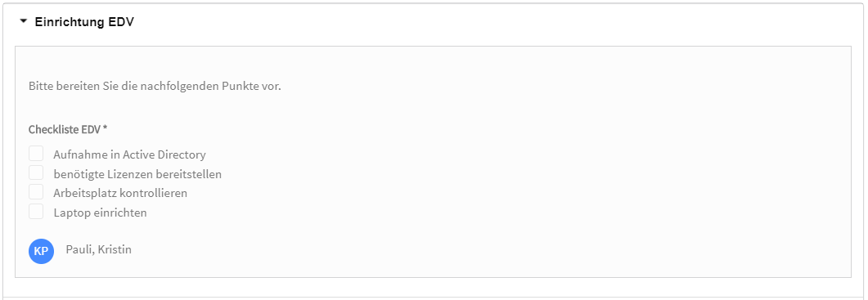Viewport: 868px width, 300px height.
Task: Collapse the Einrichtung EDV section triangle
Action: (23, 22)
